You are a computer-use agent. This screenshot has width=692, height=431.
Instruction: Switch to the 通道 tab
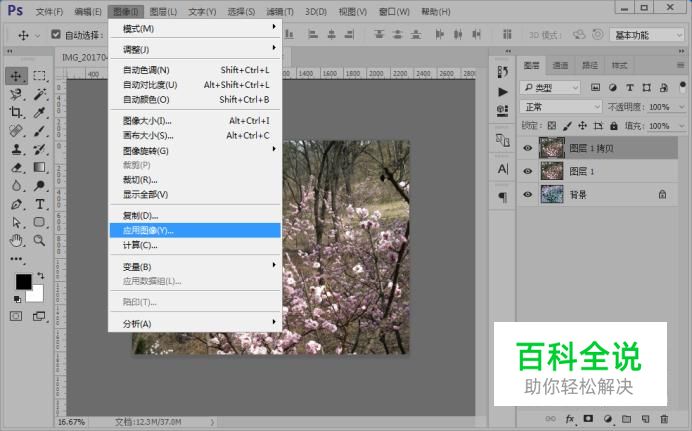click(560, 65)
